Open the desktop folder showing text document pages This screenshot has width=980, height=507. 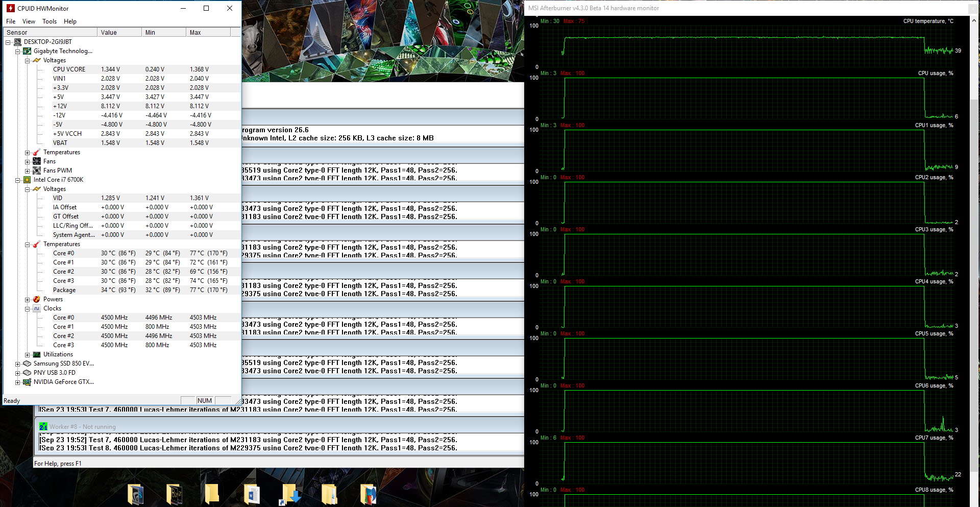[329, 495]
